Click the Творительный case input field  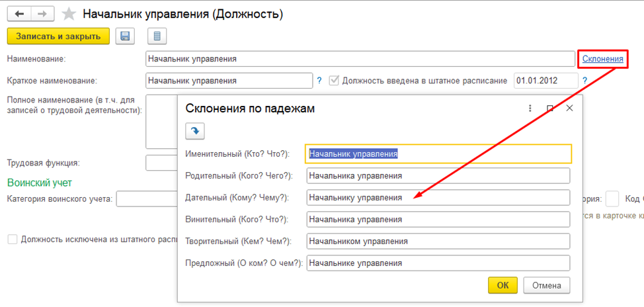pyautogui.click(x=438, y=241)
